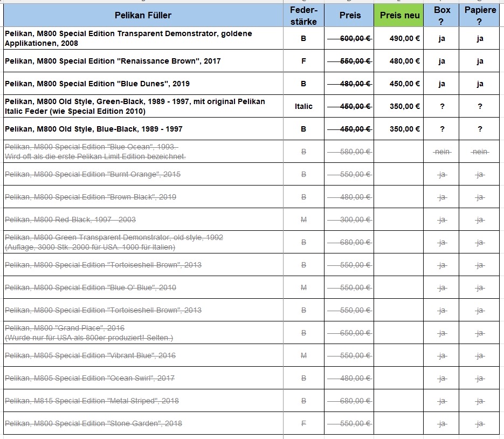Click the 'Grand Place' 2016 name cell

pos(143,333)
